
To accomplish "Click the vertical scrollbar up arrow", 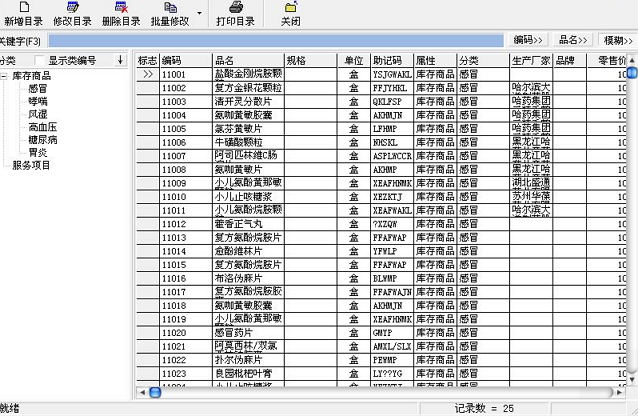I will click(x=632, y=60).
